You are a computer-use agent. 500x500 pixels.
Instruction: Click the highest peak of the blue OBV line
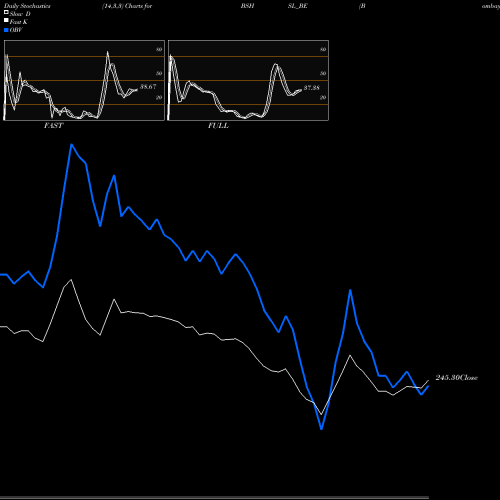72,145
